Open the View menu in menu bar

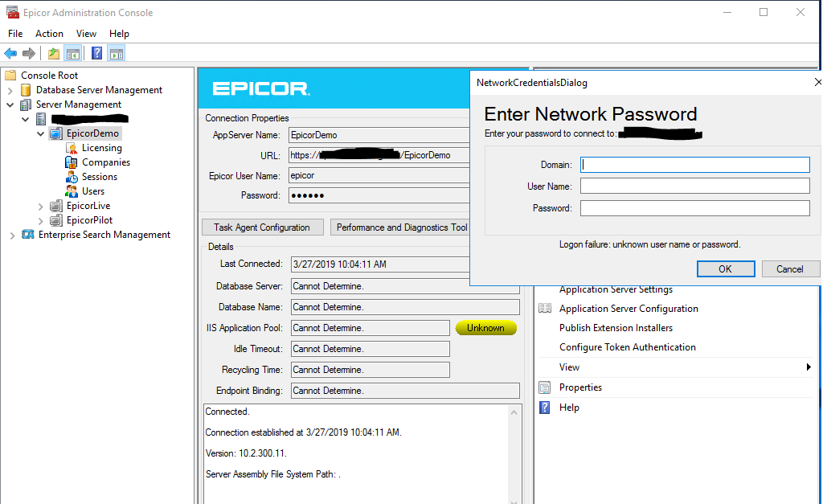86,34
